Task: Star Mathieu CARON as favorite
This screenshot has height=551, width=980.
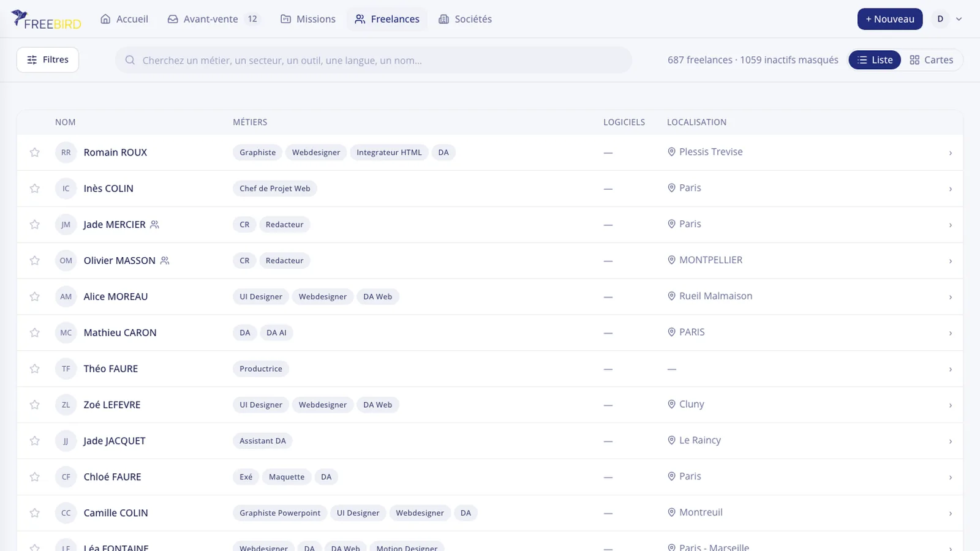Action: [35, 333]
